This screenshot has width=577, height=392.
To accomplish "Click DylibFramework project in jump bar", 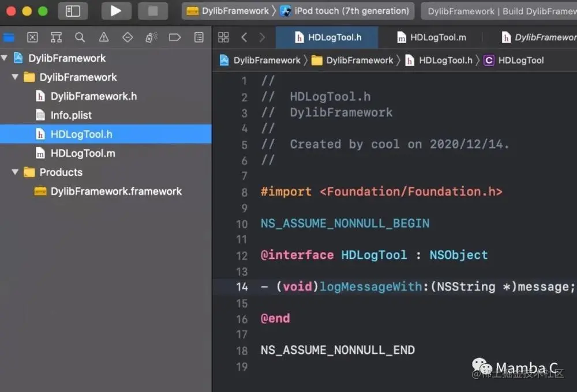I will point(260,61).
